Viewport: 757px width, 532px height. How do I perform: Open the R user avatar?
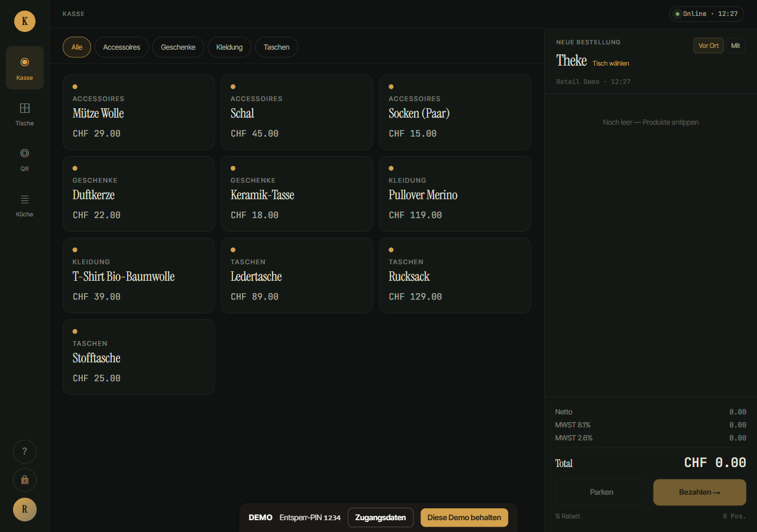pos(25,510)
